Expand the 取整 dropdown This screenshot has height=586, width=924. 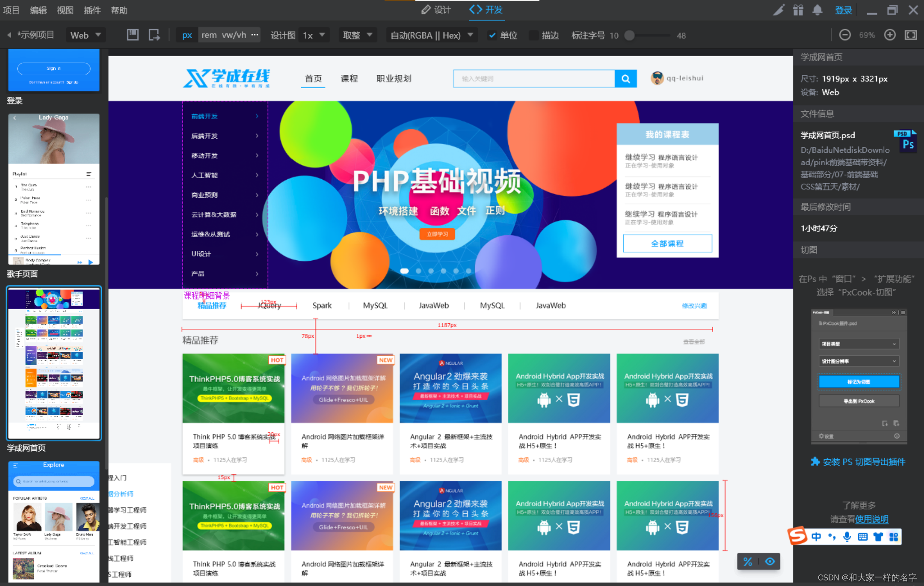358,35
